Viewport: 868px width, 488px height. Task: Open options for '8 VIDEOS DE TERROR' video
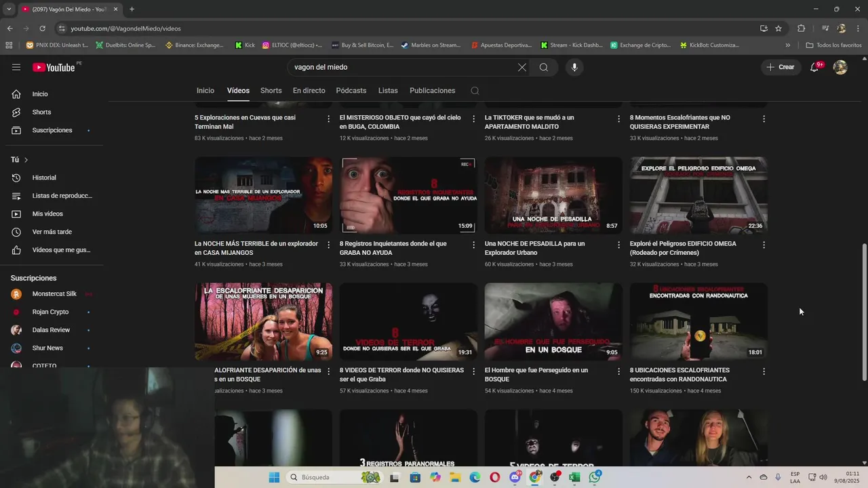pyautogui.click(x=474, y=371)
